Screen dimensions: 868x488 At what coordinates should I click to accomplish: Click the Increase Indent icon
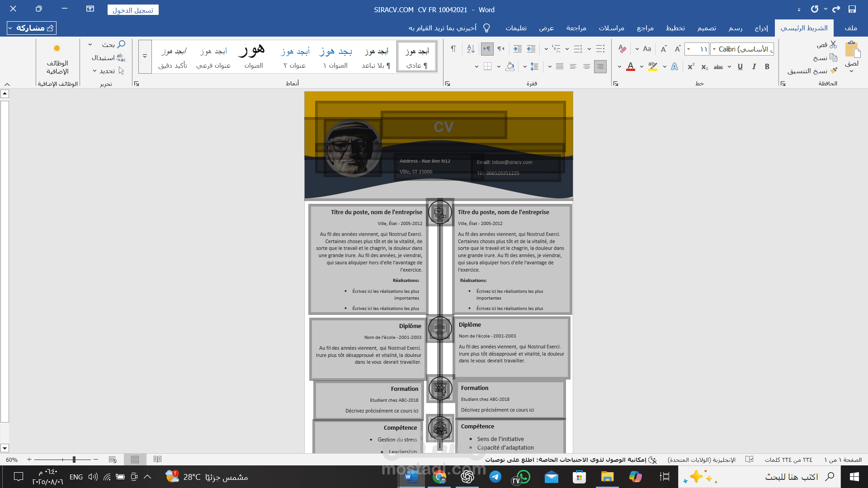[x=518, y=49]
